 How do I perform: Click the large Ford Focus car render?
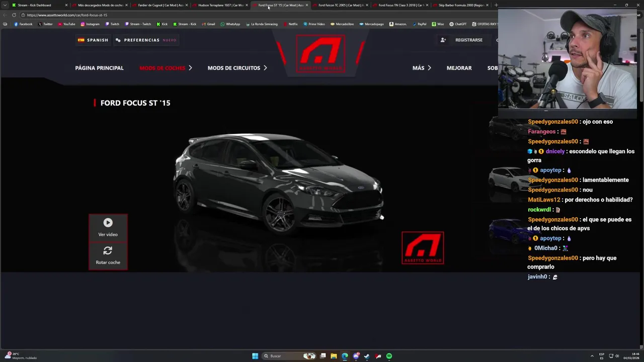pos(279,184)
